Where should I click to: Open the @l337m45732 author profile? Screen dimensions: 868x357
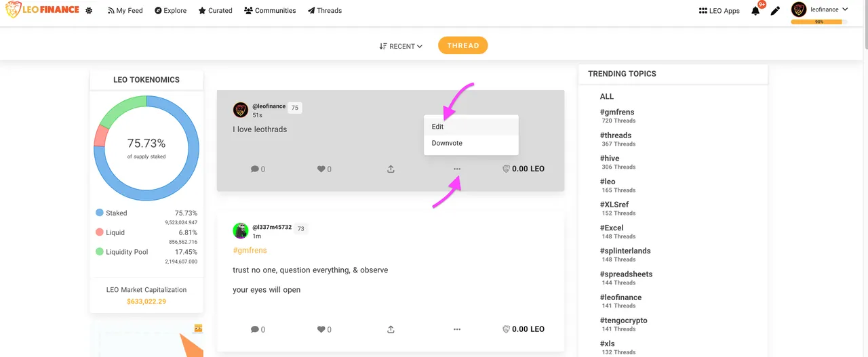[x=272, y=227]
